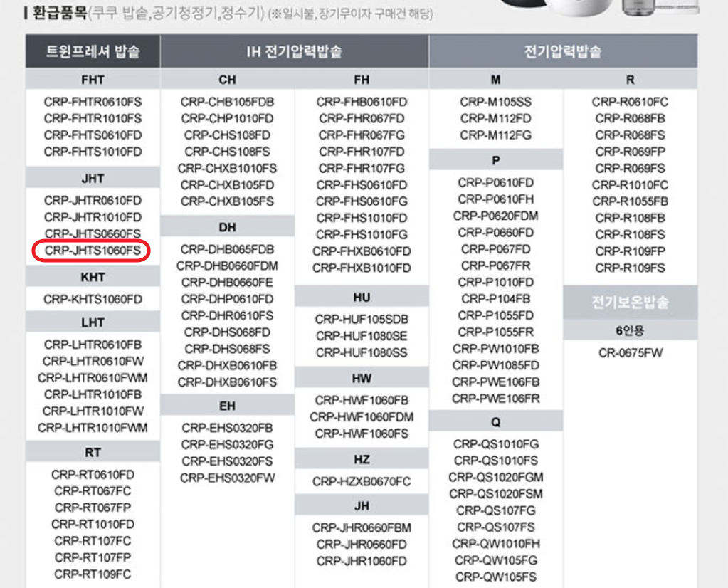
Task: Click the Q subheader
Action: 496,422
